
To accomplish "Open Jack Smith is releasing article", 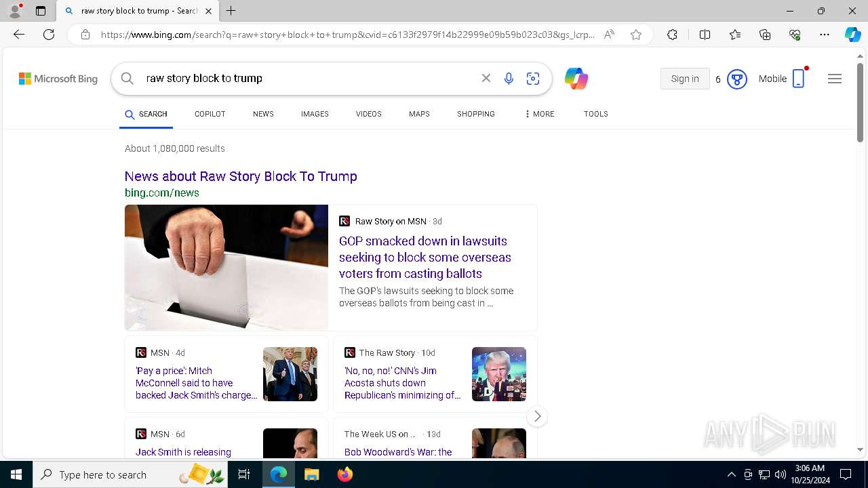I will coord(183,452).
